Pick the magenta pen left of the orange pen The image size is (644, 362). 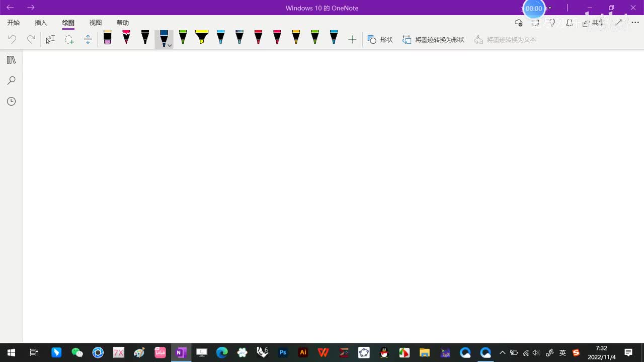point(277,38)
